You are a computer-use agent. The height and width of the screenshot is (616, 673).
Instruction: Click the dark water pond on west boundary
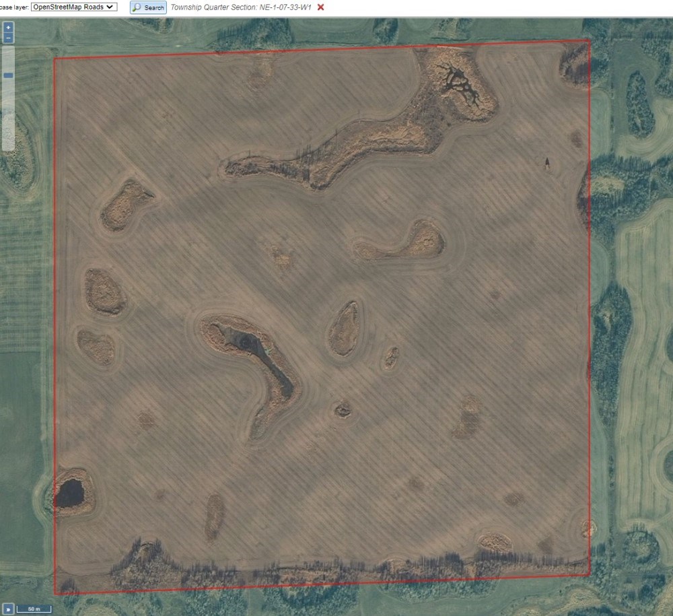[69, 493]
